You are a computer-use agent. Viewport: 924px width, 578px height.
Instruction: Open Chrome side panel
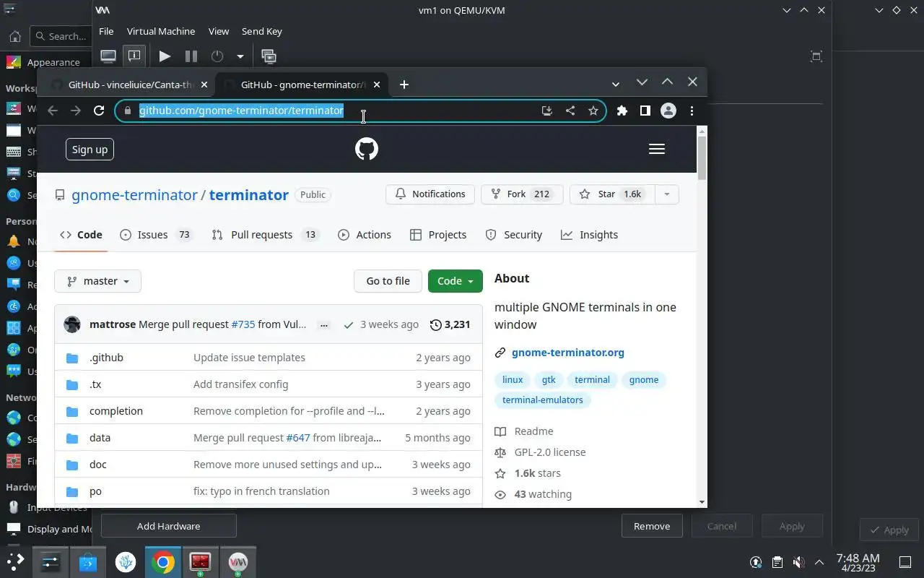pos(645,111)
